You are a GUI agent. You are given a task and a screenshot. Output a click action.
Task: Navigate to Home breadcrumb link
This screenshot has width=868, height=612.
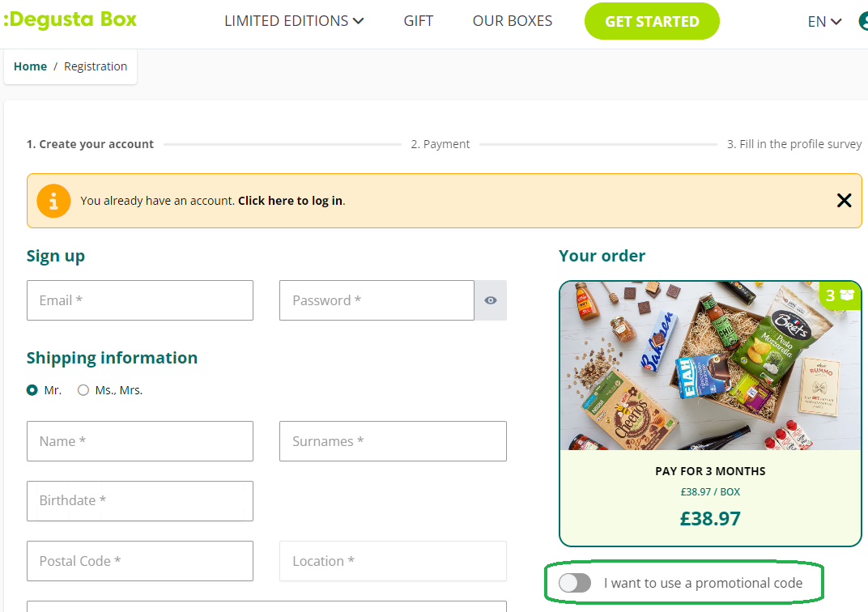(x=30, y=66)
